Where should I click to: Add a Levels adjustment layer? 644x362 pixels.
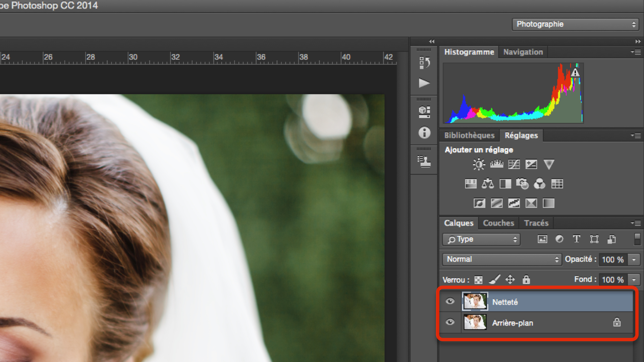click(x=496, y=164)
